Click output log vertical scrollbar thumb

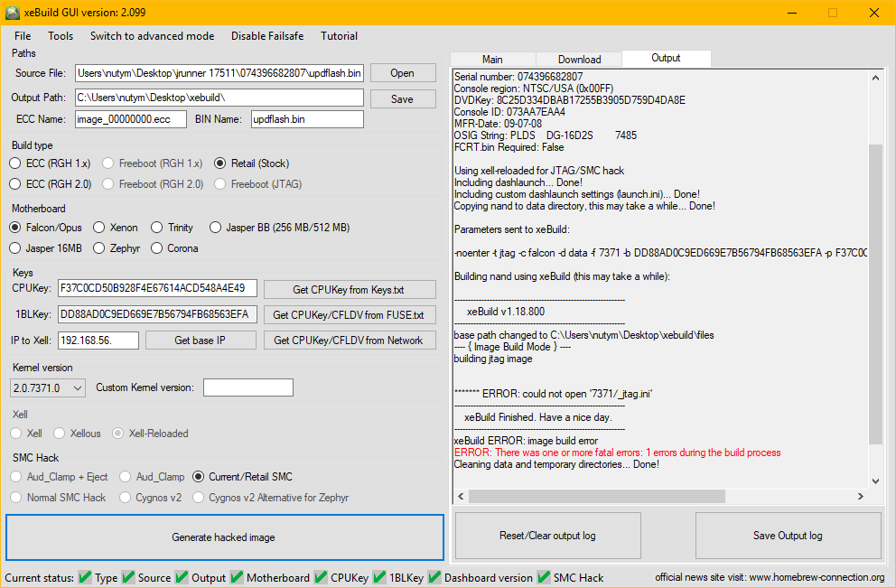tap(875, 294)
